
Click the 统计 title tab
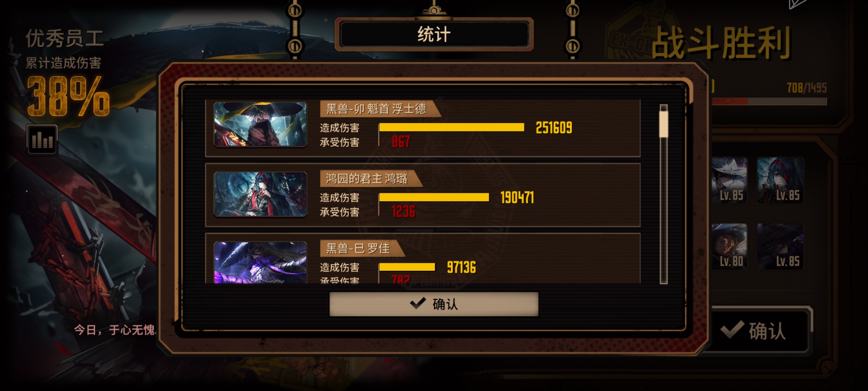tap(434, 34)
